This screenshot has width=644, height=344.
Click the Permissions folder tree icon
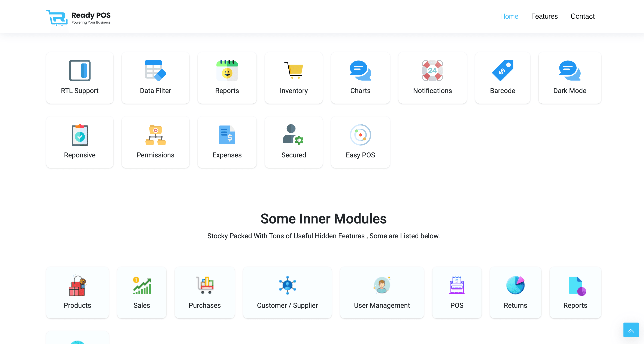pyautogui.click(x=155, y=135)
